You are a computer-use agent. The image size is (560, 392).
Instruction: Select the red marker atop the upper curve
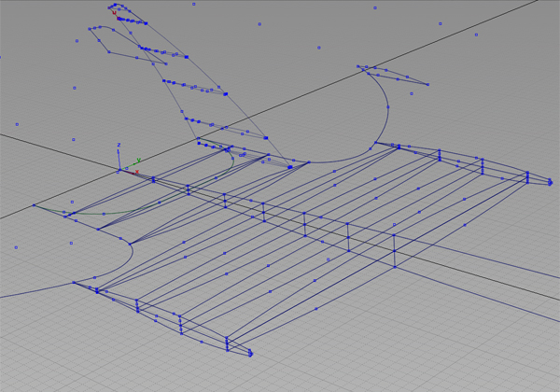[115, 13]
